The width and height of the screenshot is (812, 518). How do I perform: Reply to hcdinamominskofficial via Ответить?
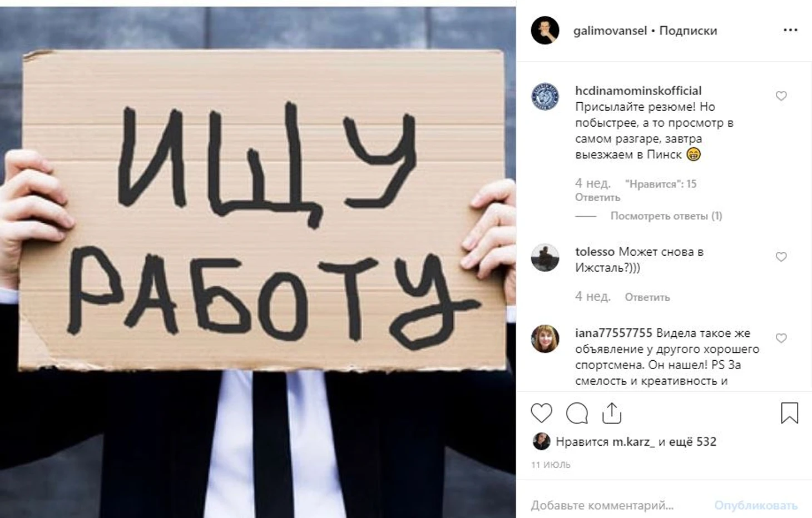[x=597, y=197]
